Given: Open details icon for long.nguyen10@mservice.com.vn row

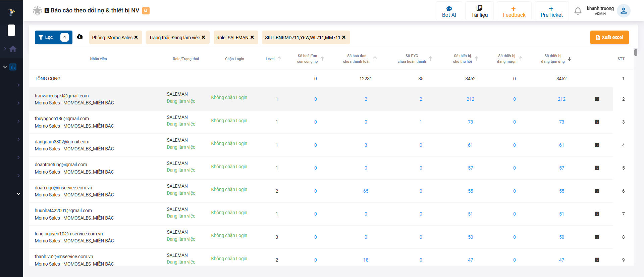Looking at the screenshot, I should click(x=597, y=237).
